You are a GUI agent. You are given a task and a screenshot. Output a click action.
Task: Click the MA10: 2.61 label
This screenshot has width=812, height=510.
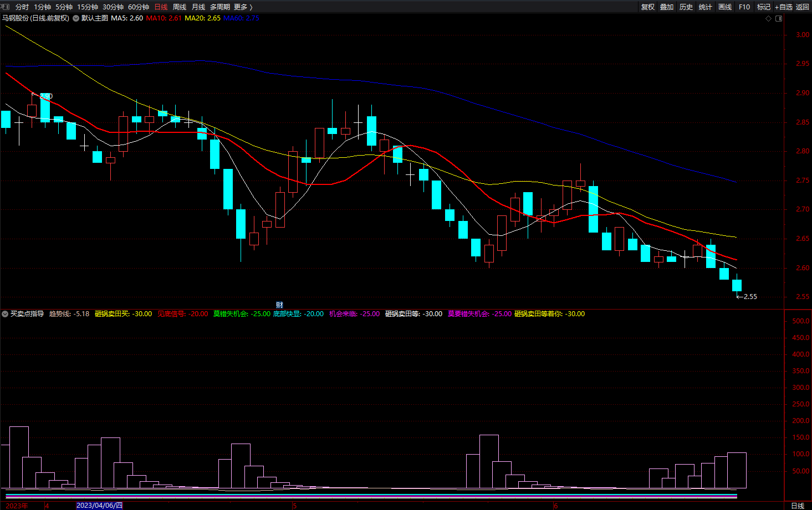click(164, 18)
